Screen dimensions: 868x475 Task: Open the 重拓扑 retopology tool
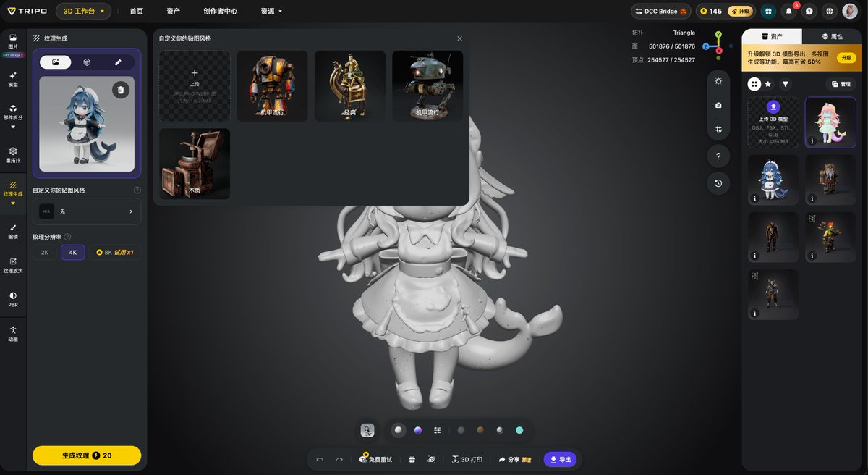click(13, 154)
